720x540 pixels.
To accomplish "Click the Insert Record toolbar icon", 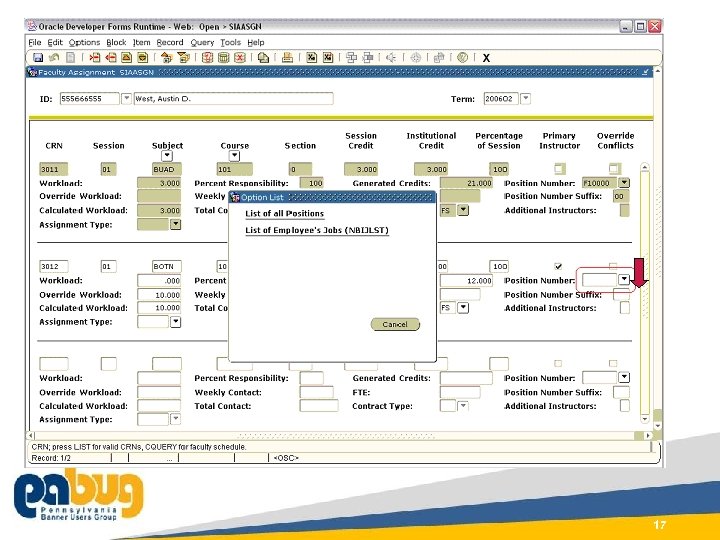I will point(95,57).
